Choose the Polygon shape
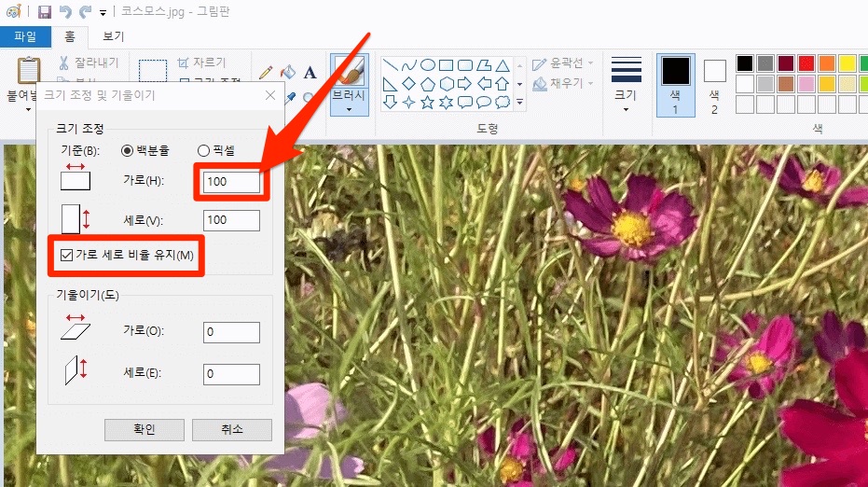The width and height of the screenshot is (868, 487). 484,65
